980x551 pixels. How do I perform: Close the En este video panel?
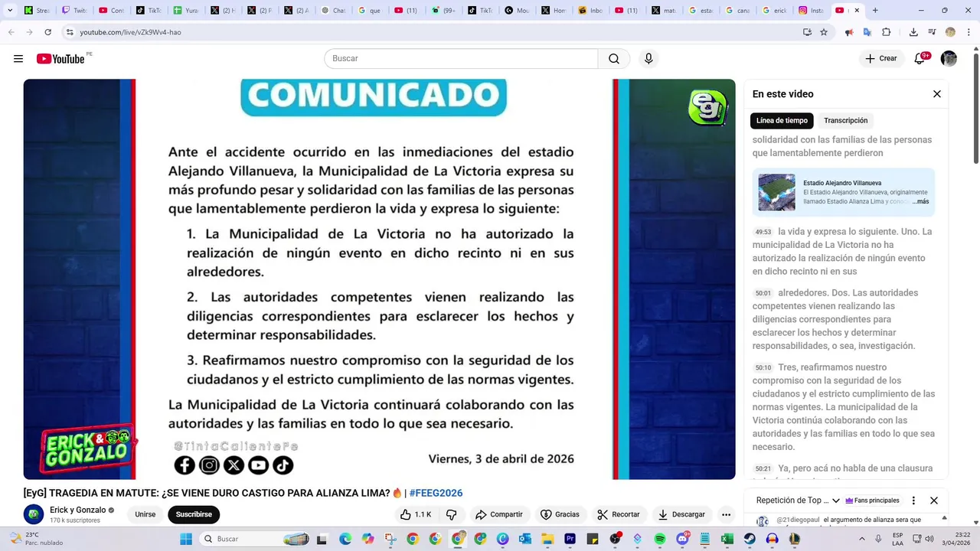point(937,94)
